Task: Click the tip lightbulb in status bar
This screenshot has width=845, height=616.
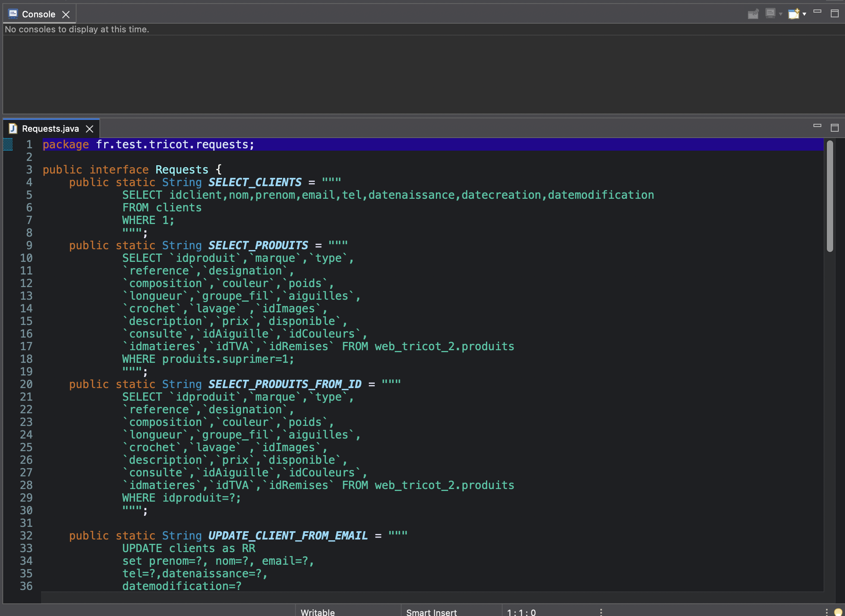Action: point(838,612)
